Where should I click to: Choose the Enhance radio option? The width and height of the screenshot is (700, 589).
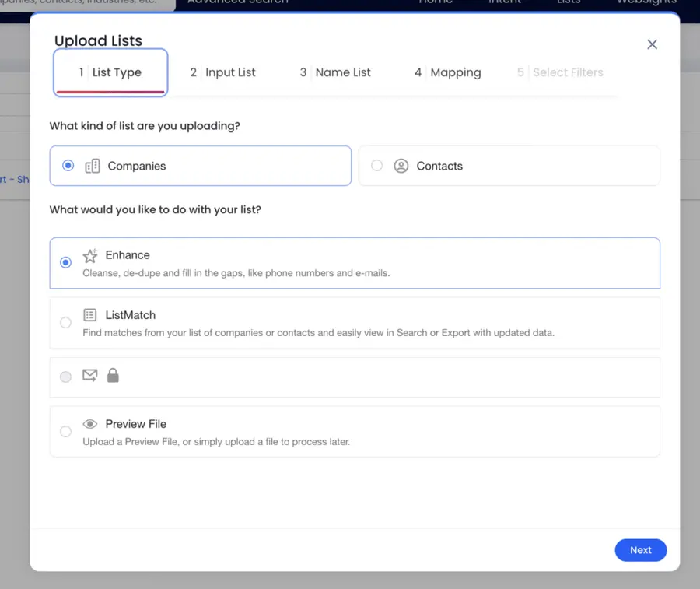(65, 262)
